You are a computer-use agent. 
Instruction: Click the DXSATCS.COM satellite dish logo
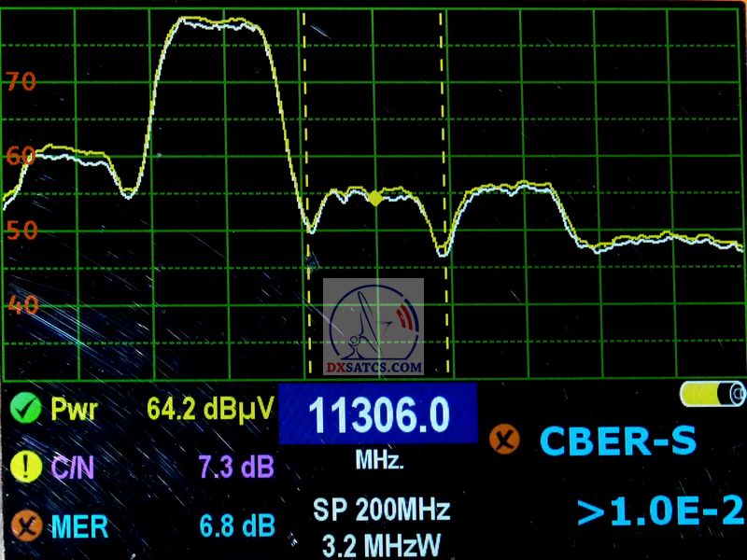point(374,329)
